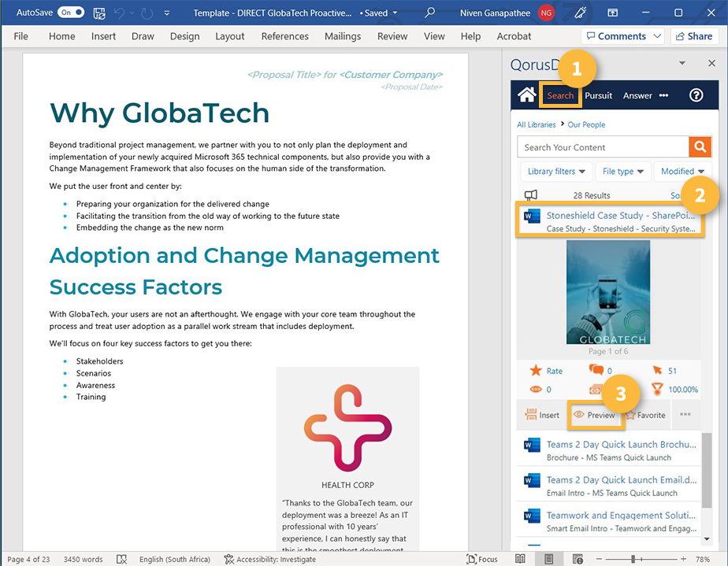Preview the Stoneshield case study
Image resolution: width=728 pixels, height=566 pixels.
click(x=596, y=415)
